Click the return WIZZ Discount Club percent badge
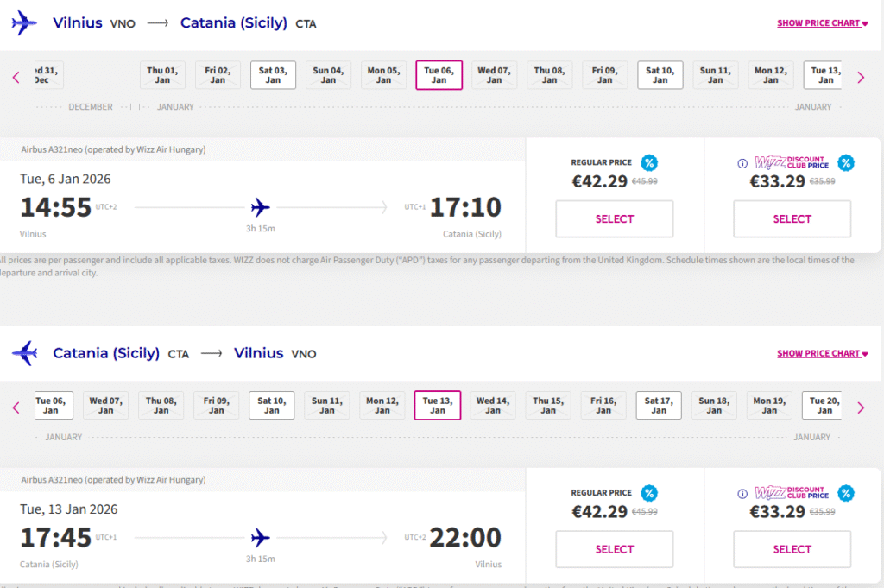Image resolution: width=884 pixels, height=588 pixels. tap(845, 493)
